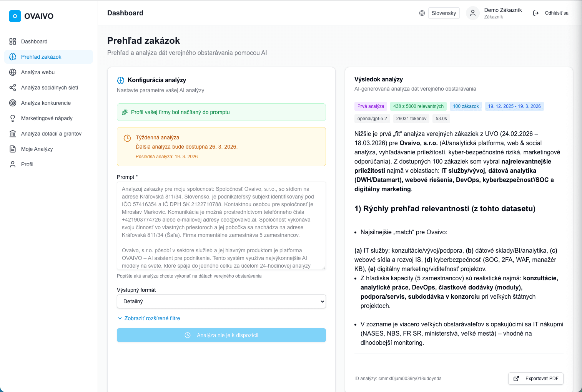Image resolution: width=582 pixels, height=392 pixels.
Task: Click the Exportovať PDF button
Action: coord(536,379)
